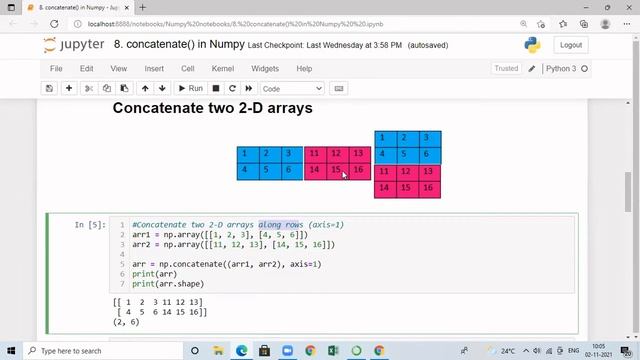Viewport: 640px width, 360px height.
Task: Select the browser tab '8. concatenate() in Numpy'
Action: [78, 8]
